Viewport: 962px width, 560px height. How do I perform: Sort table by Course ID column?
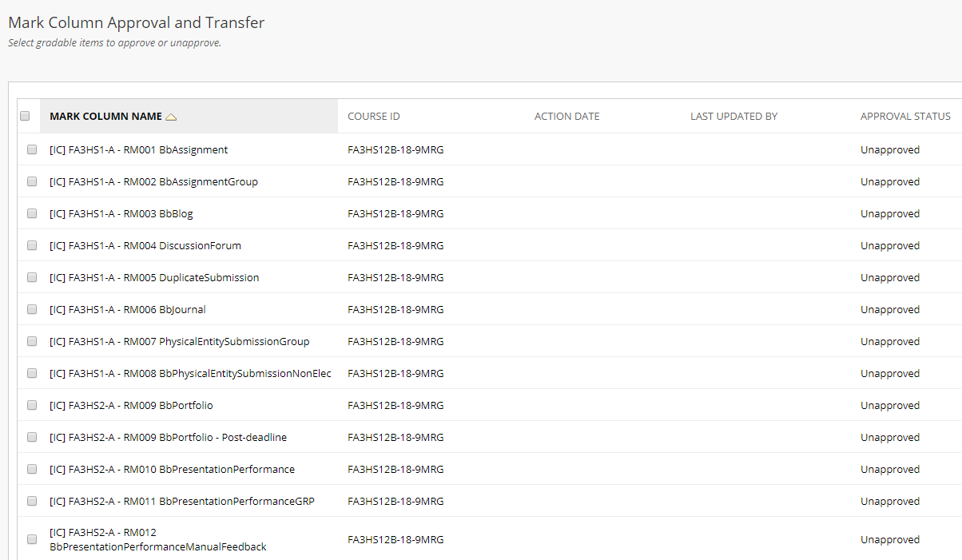click(373, 117)
